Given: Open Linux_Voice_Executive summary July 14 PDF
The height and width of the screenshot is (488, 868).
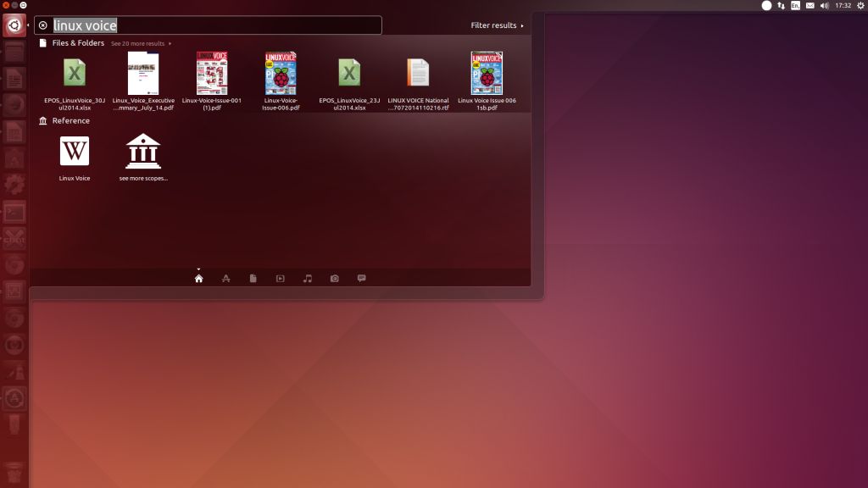Looking at the screenshot, I should 143,81.
